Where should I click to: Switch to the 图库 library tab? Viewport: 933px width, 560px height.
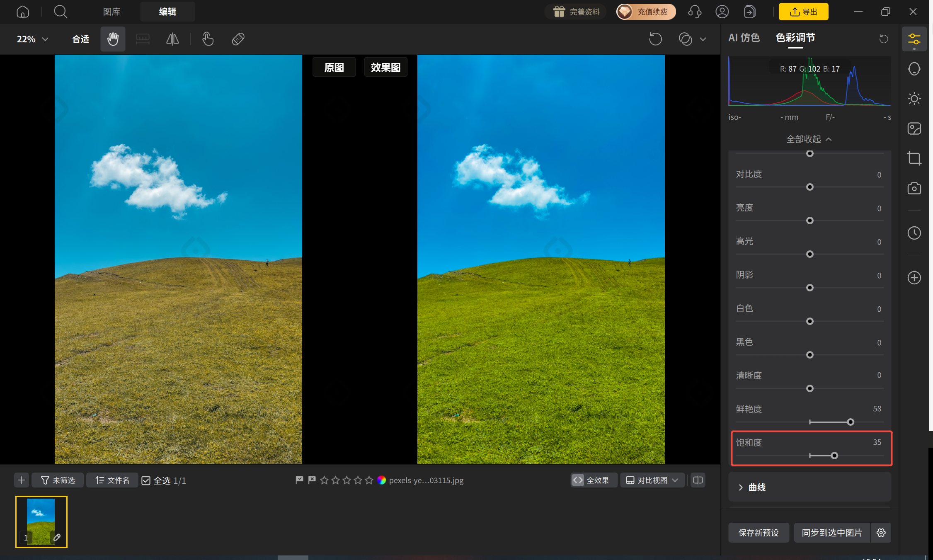[111, 12]
